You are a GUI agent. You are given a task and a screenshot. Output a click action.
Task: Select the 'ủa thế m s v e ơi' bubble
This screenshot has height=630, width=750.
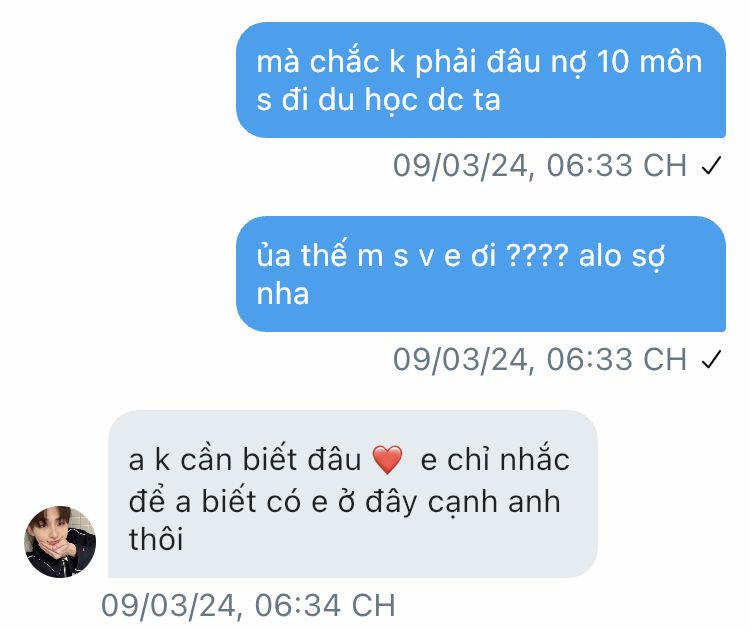pyautogui.click(x=481, y=274)
